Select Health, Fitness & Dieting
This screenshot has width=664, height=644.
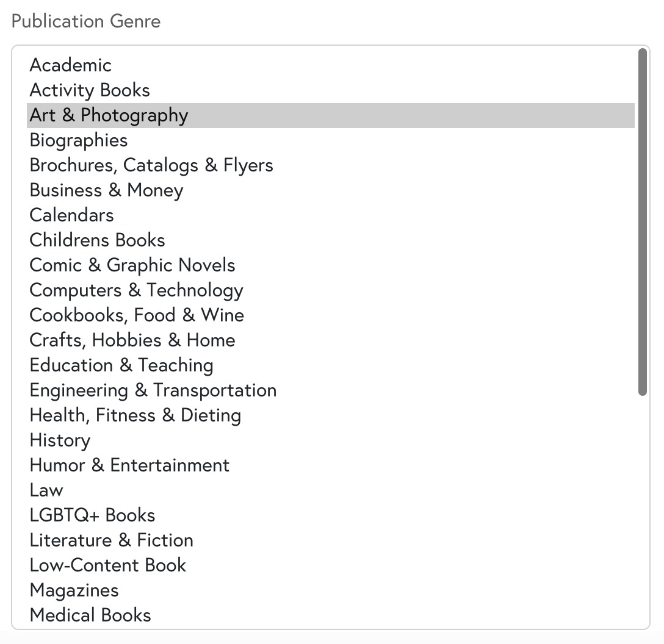(x=135, y=415)
